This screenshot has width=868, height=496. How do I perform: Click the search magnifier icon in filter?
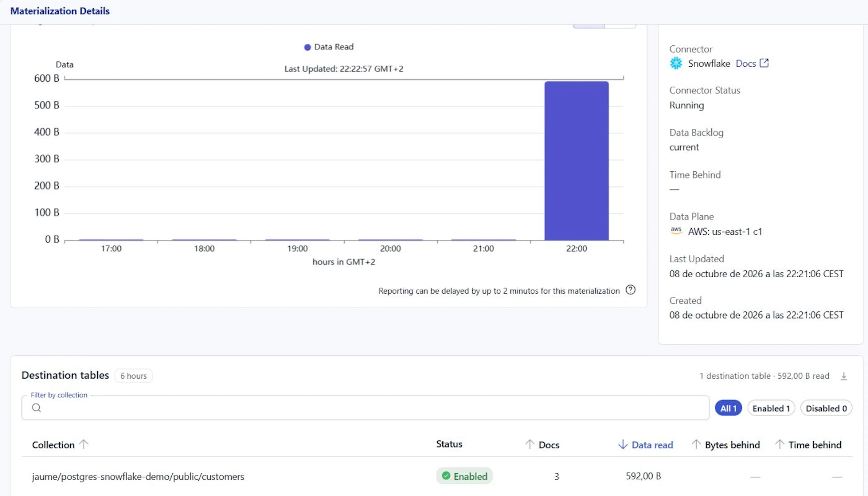point(36,408)
